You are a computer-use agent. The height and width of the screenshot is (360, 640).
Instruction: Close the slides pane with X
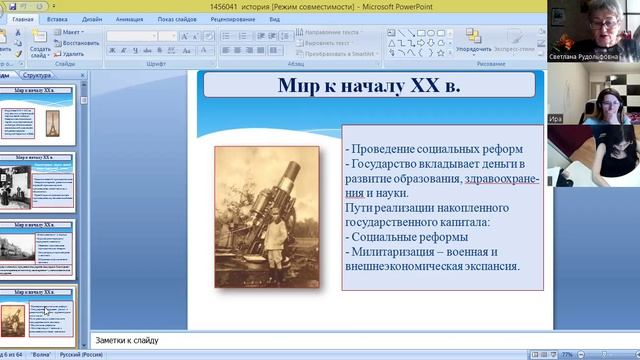tap(82, 75)
